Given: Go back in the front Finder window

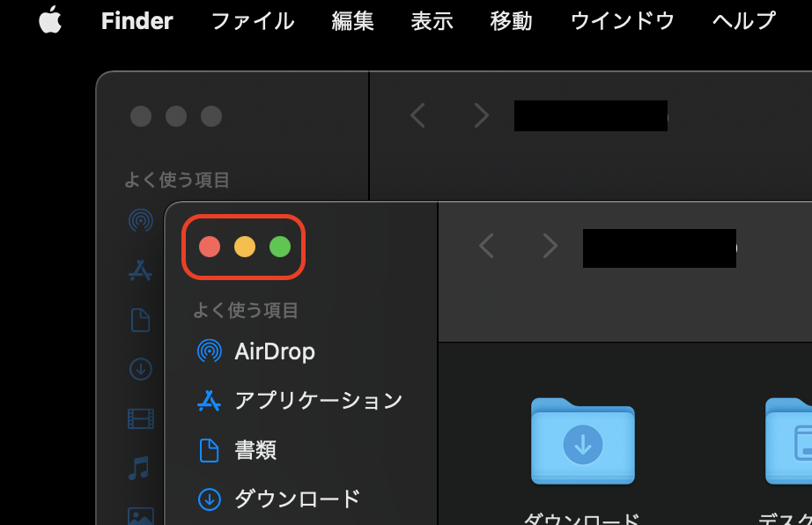Looking at the screenshot, I should (x=486, y=246).
